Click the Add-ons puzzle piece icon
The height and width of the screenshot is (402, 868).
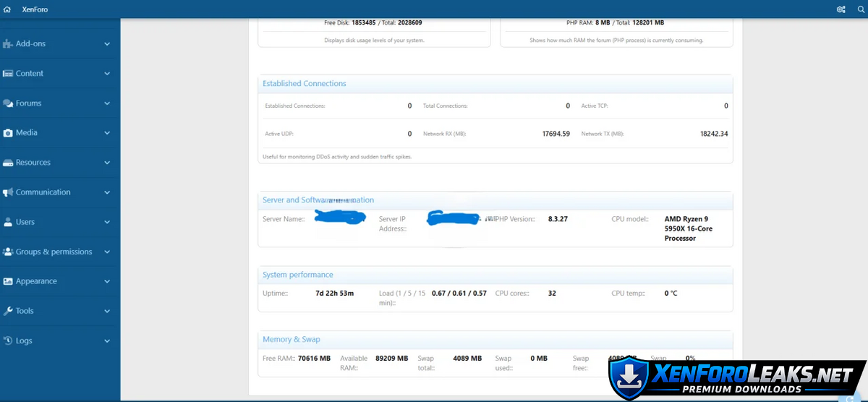pos(8,44)
